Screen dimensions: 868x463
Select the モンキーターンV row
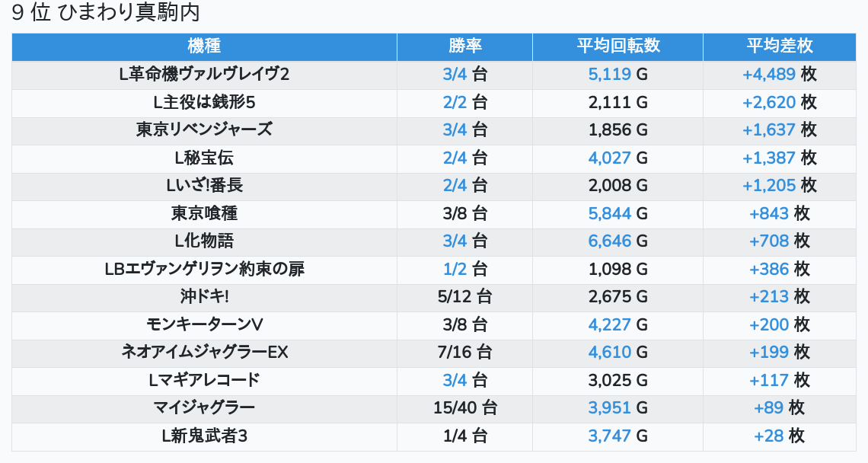tap(204, 324)
